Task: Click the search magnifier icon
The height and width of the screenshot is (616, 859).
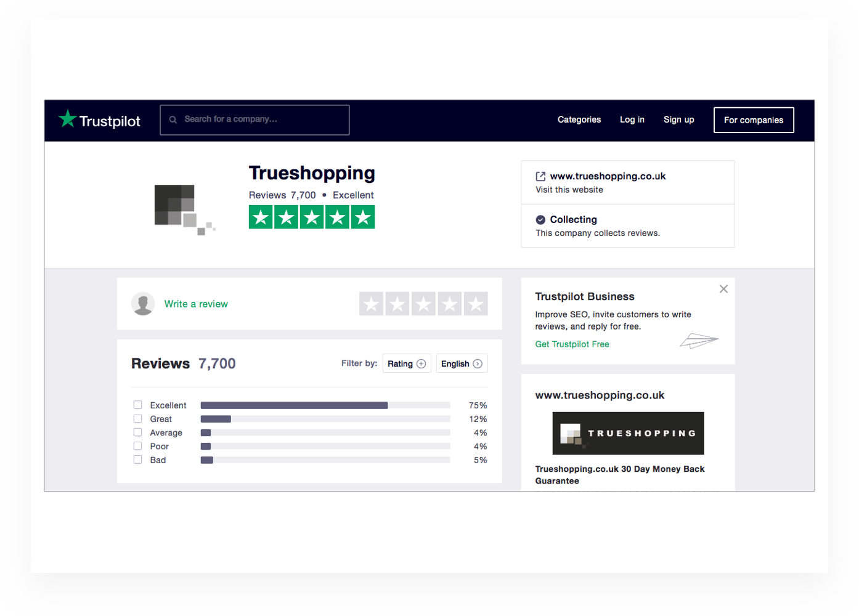Action: coord(173,120)
